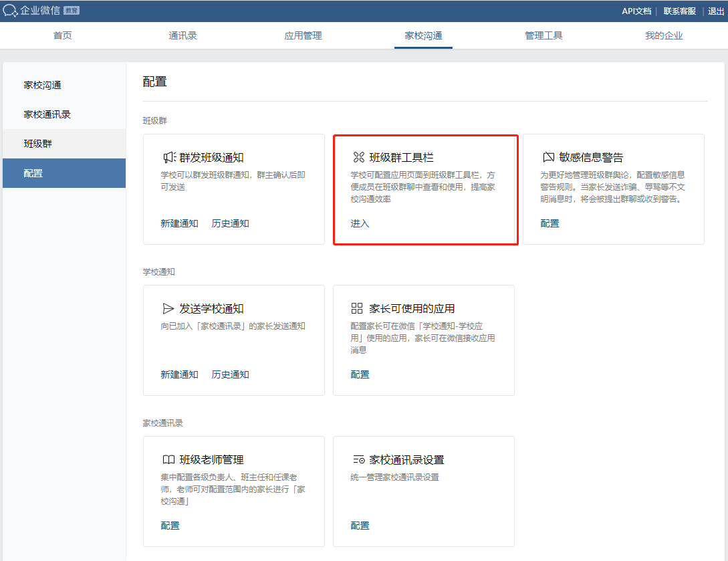Click the 家校通讯录 section label above cards
The image size is (728, 561).
pos(163,423)
